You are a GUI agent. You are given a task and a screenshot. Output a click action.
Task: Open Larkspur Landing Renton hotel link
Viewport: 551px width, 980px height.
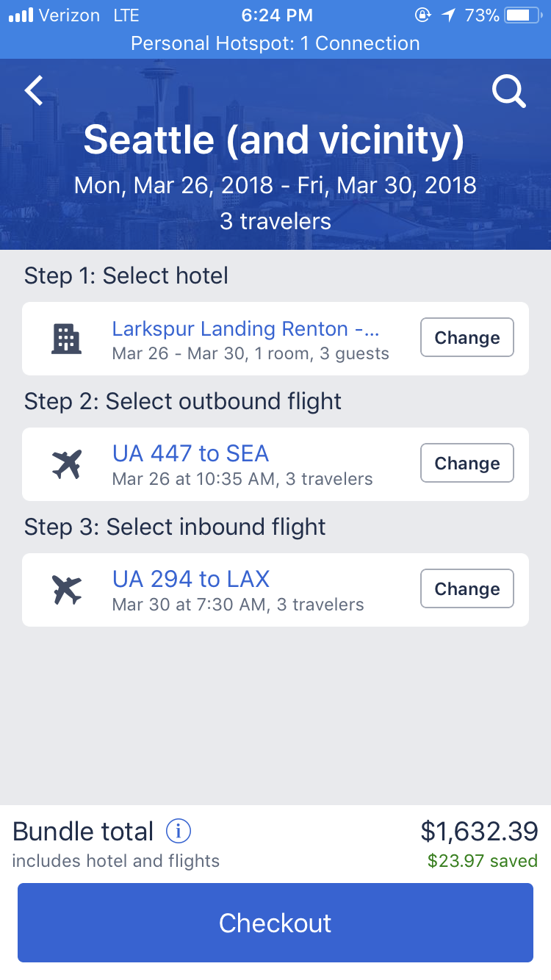pos(245,328)
